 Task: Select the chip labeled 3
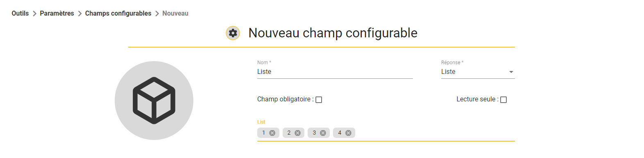pos(314,133)
